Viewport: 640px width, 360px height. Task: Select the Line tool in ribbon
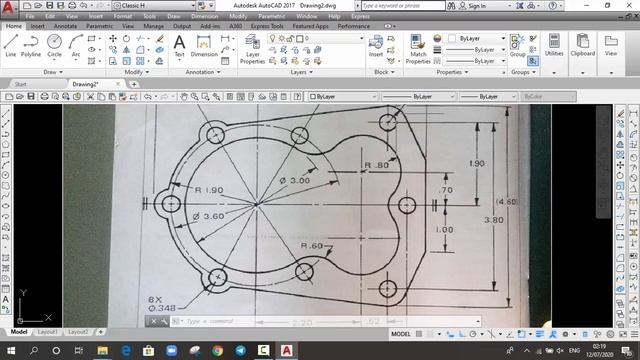(x=11, y=45)
